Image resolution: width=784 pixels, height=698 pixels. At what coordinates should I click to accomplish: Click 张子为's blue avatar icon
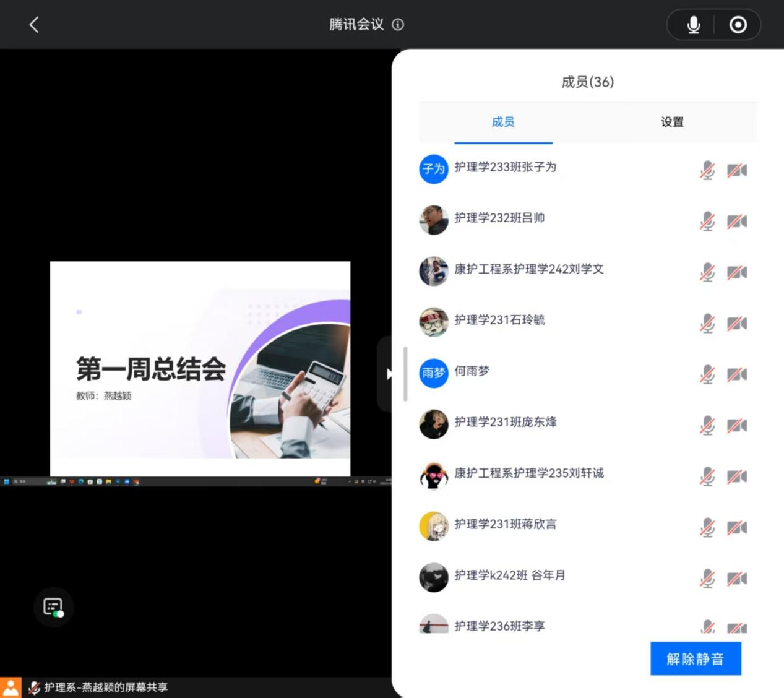(433, 169)
